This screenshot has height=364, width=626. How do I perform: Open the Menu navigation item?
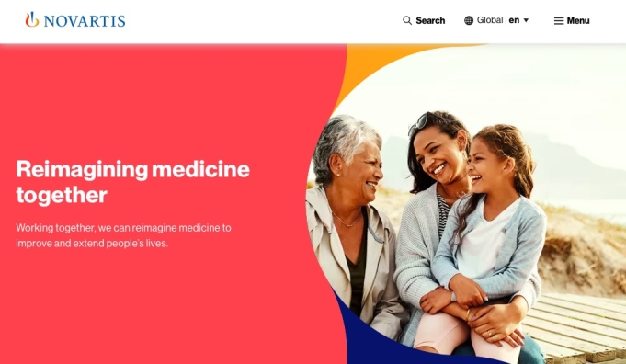[x=577, y=21]
